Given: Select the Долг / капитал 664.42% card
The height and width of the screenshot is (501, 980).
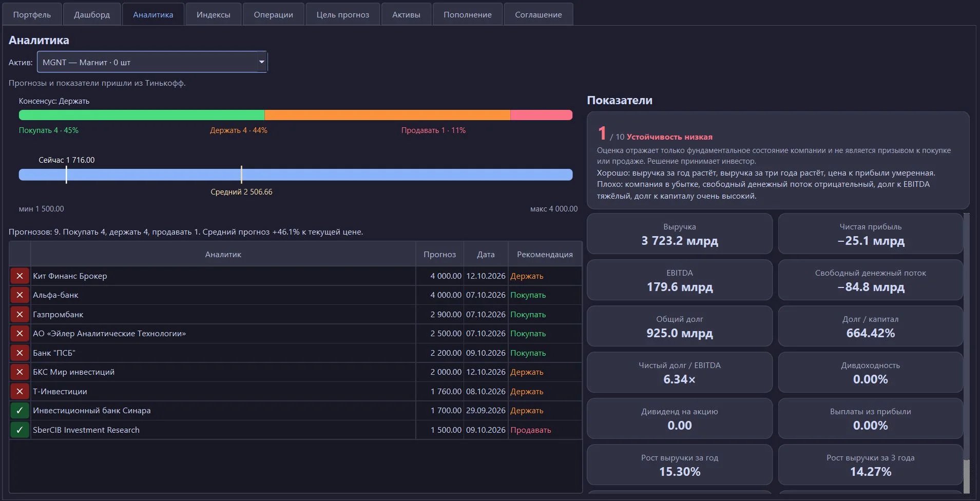Looking at the screenshot, I should pyautogui.click(x=870, y=326).
